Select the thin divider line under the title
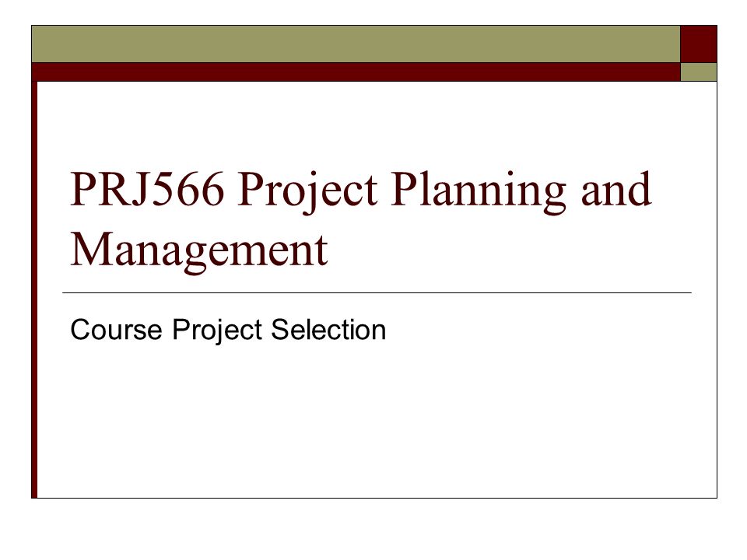Image resolution: width=747 pixels, height=560 pixels. click(377, 293)
